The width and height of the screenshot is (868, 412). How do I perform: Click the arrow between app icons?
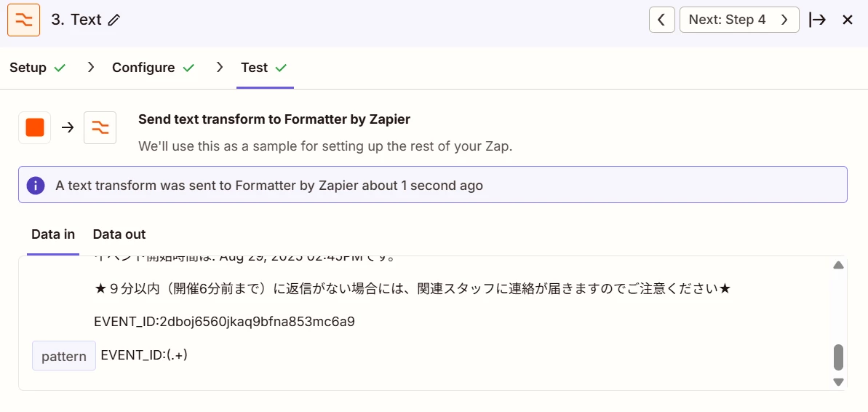tap(68, 128)
